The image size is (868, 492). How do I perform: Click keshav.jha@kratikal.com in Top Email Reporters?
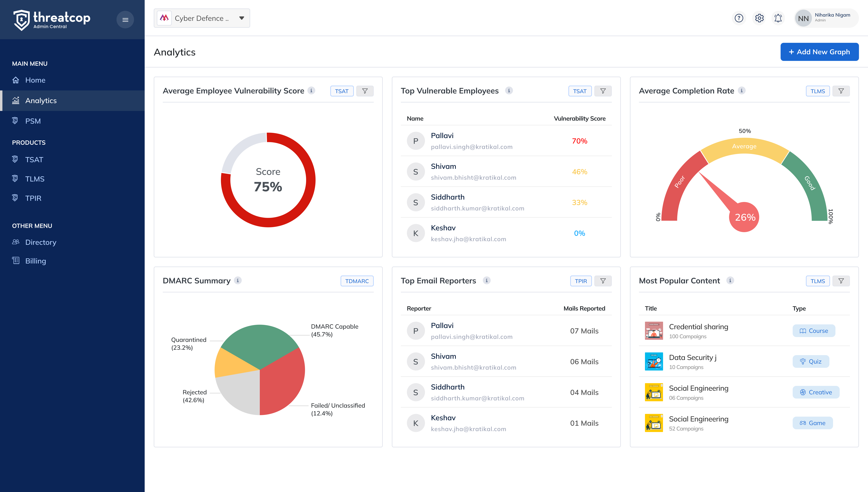[469, 429]
